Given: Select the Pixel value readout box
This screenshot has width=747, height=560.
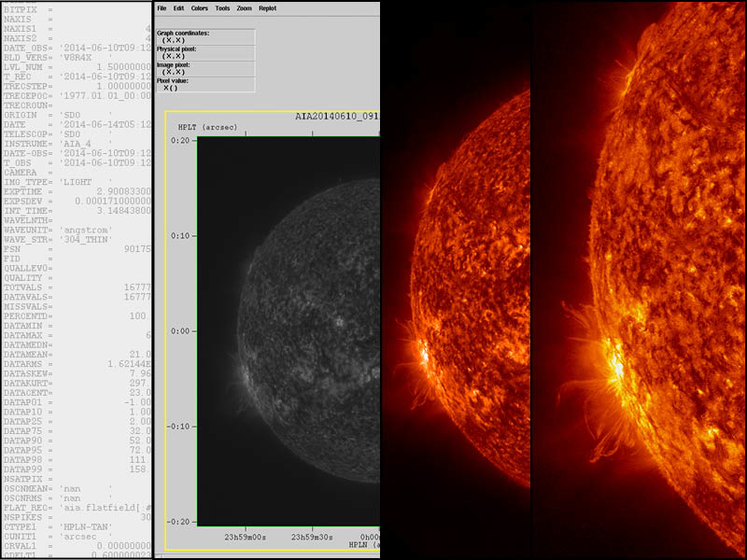Looking at the screenshot, I should [205, 84].
